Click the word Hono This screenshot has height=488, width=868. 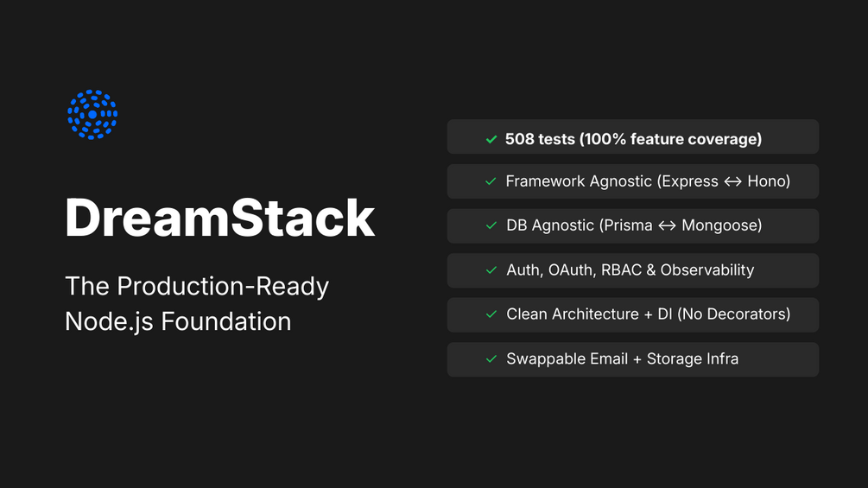(x=769, y=181)
